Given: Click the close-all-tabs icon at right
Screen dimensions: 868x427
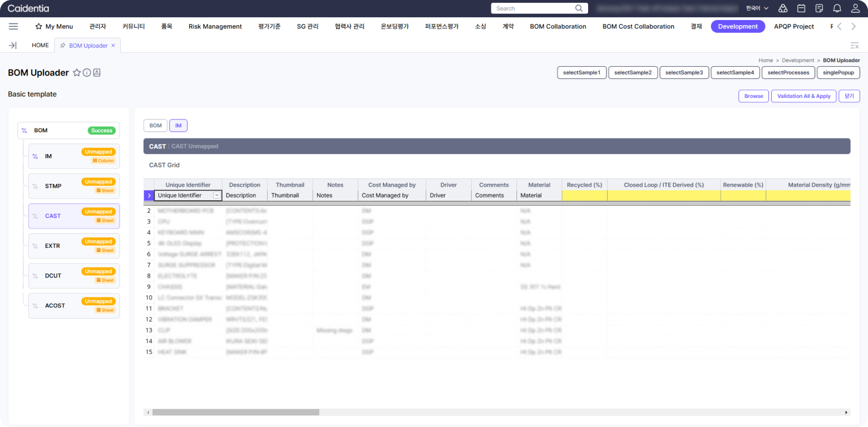Looking at the screenshot, I should (x=855, y=46).
